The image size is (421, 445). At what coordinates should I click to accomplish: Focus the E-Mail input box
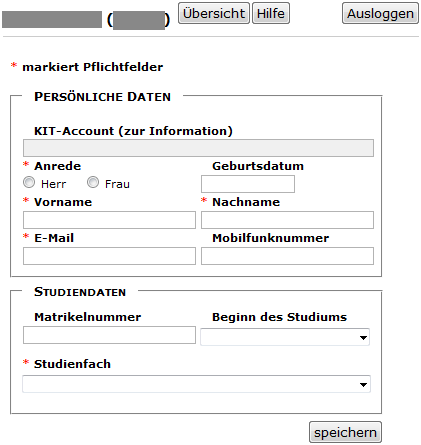point(109,256)
